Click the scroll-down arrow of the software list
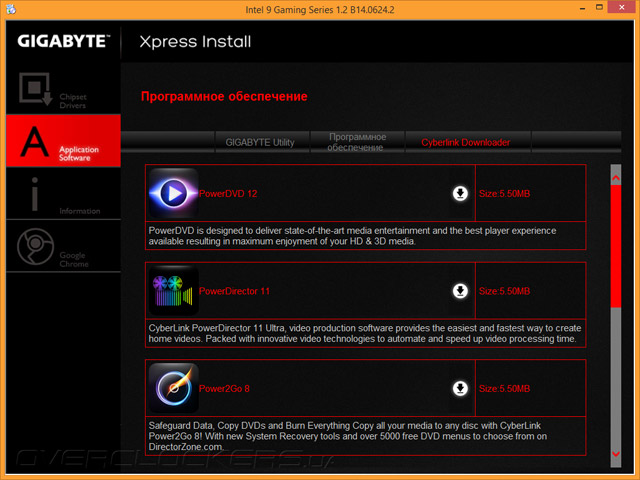The height and width of the screenshot is (480, 640). point(616,454)
